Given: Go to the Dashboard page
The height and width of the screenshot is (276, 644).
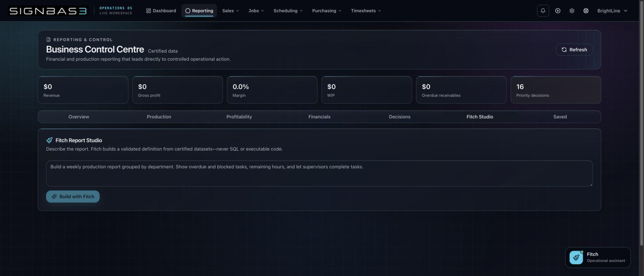Looking at the screenshot, I should click(161, 11).
